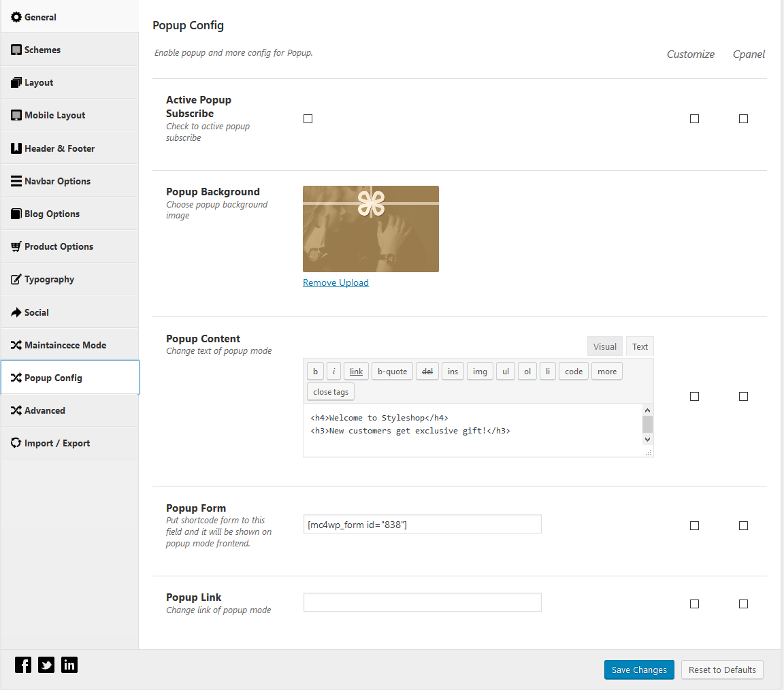This screenshot has height=690, width=784.
Task: Tick Customize checkbox for Popup Link
Action: click(x=694, y=604)
